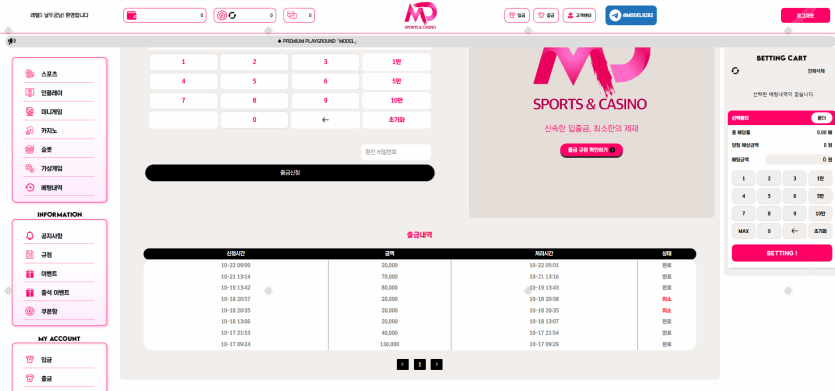Click the pink BETTING ! button
This screenshot has height=391, width=835.
(782, 253)
